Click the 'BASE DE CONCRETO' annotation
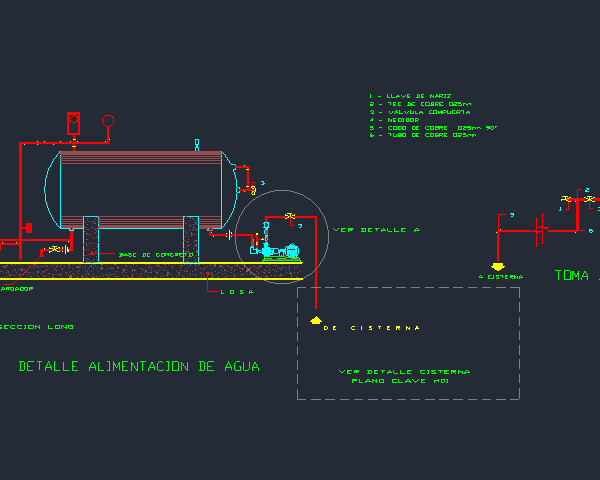This screenshot has width=600, height=480. [x=156, y=255]
